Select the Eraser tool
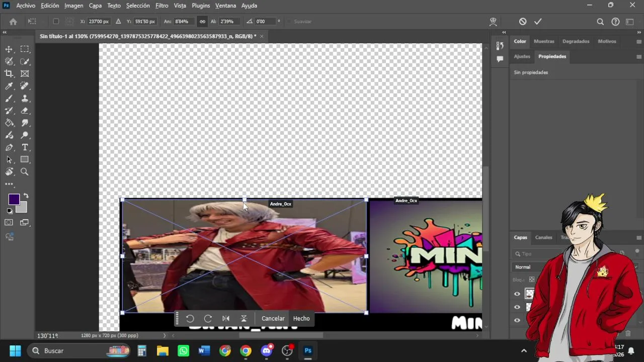Screen dimensions: 644x362 25,111
